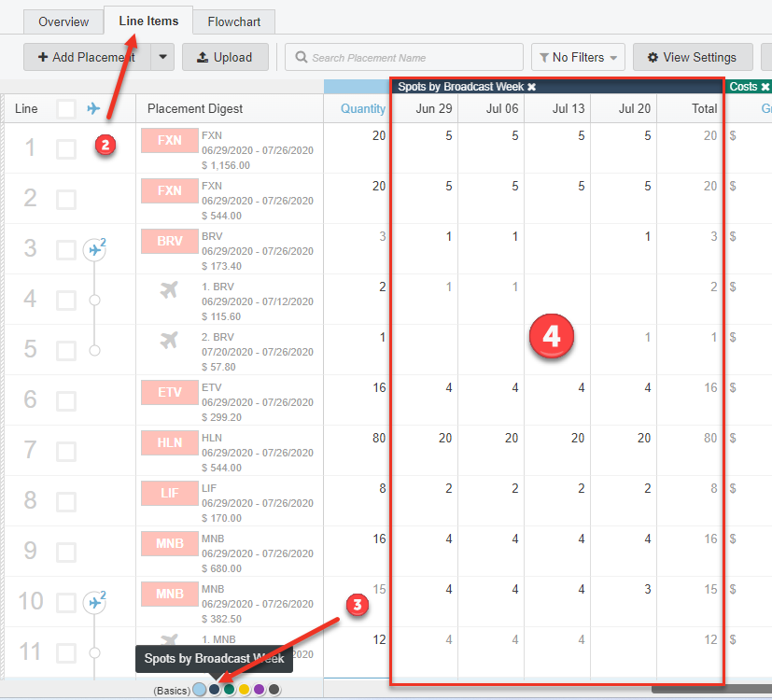Click the airplane icon for 1. BRV flight
The width and height of the screenshot is (772, 700).
pos(169,290)
